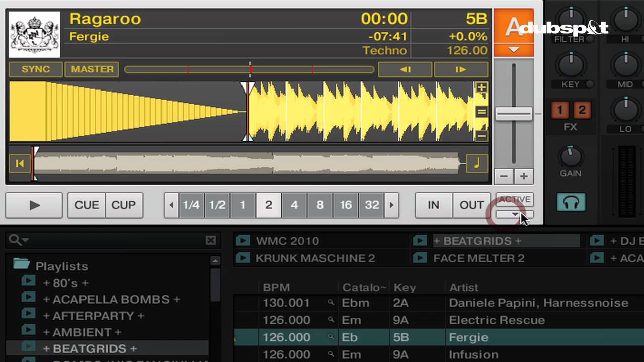Set loop size to 16 beats

(346, 205)
